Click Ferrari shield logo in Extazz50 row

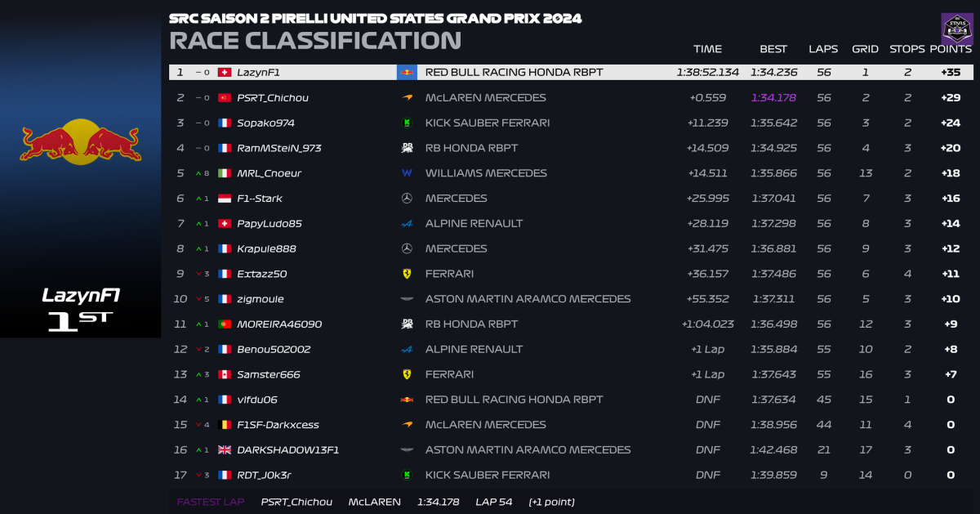(407, 274)
